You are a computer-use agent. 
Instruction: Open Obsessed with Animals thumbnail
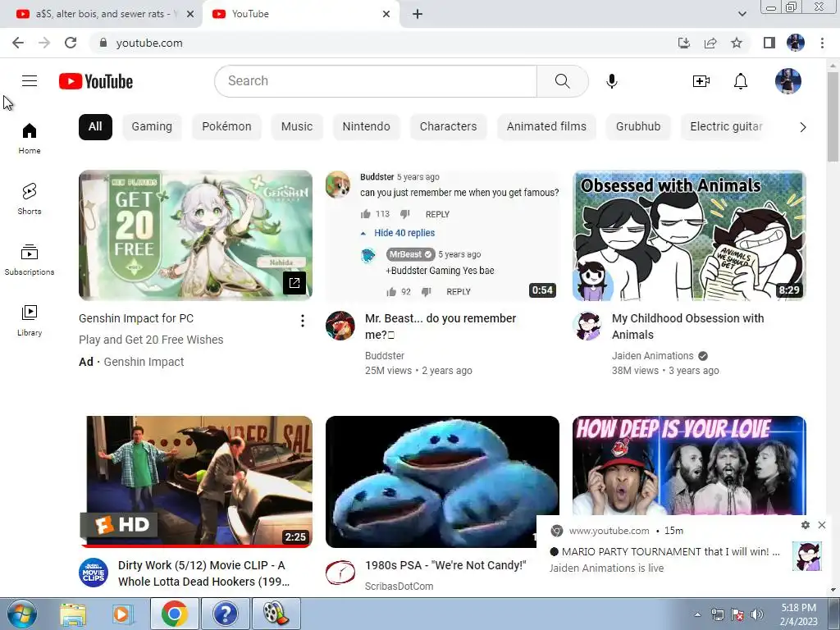(x=689, y=235)
